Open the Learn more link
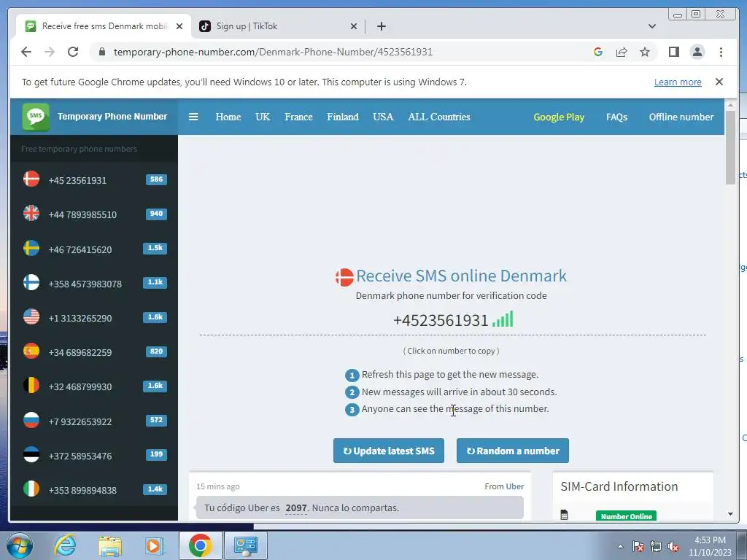 pyautogui.click(x=678, y=82)
